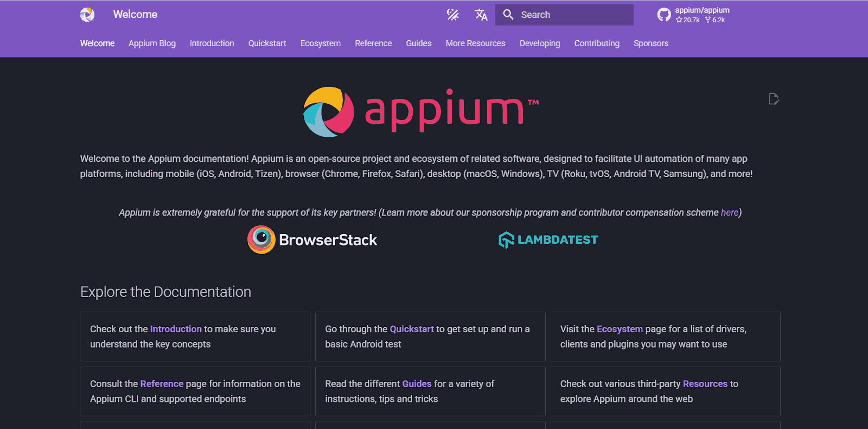Go to the Introduction tab
The height and width of the screenshot is (429, 868).
click(212, 43)
